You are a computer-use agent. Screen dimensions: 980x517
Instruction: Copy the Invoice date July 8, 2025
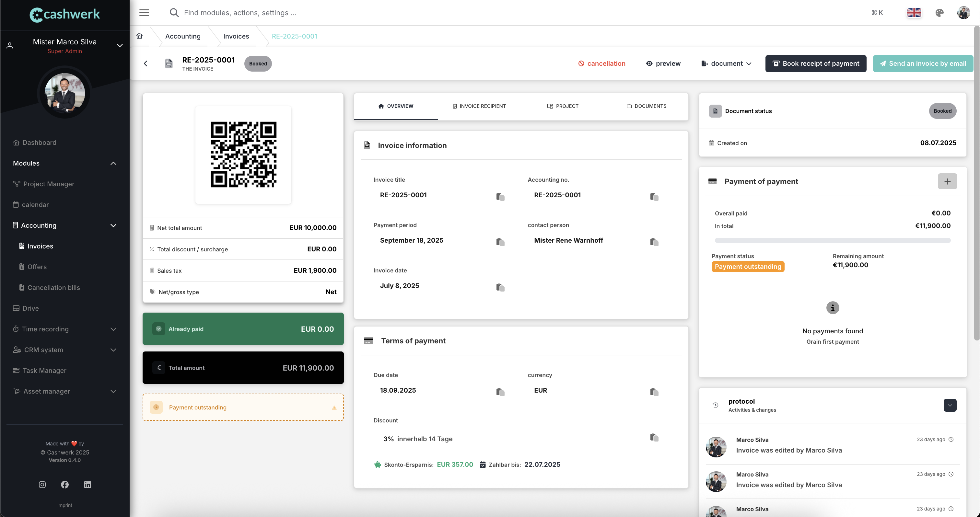coord(500,287)
